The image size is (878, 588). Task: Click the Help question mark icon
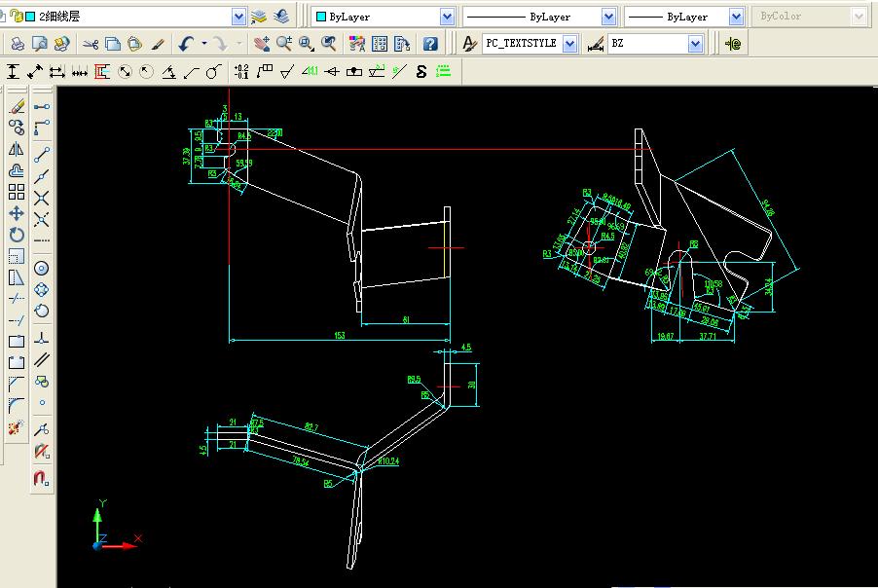(430, 43)
